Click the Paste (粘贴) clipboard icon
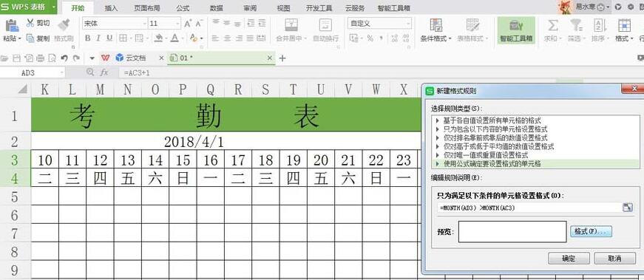The height and width of the screenshot is (280, 644). 12,25
